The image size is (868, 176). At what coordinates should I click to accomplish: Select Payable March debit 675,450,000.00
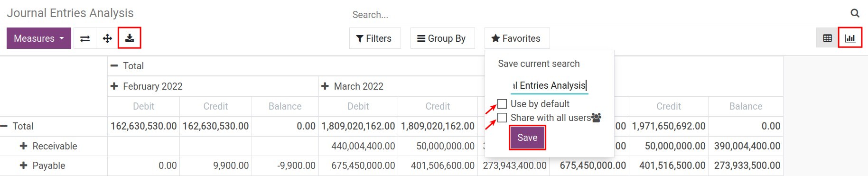click(x=358, y=166)
